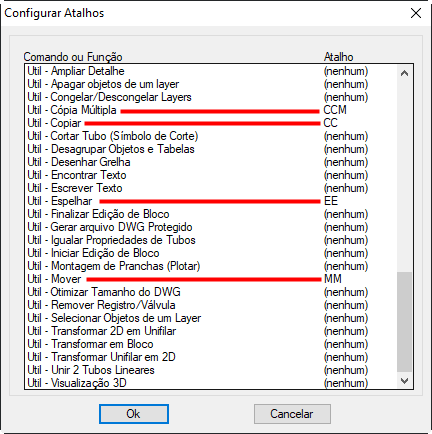Select Util - Cópia Múltipla row
Screen dimensions: 432x434
click(x=211, y=110)
